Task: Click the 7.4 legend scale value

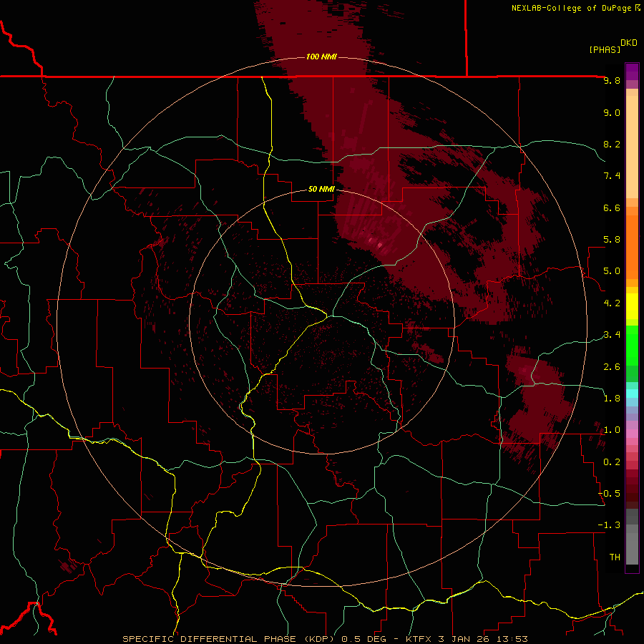Action: pyautogui.click(x=612, y=176)
